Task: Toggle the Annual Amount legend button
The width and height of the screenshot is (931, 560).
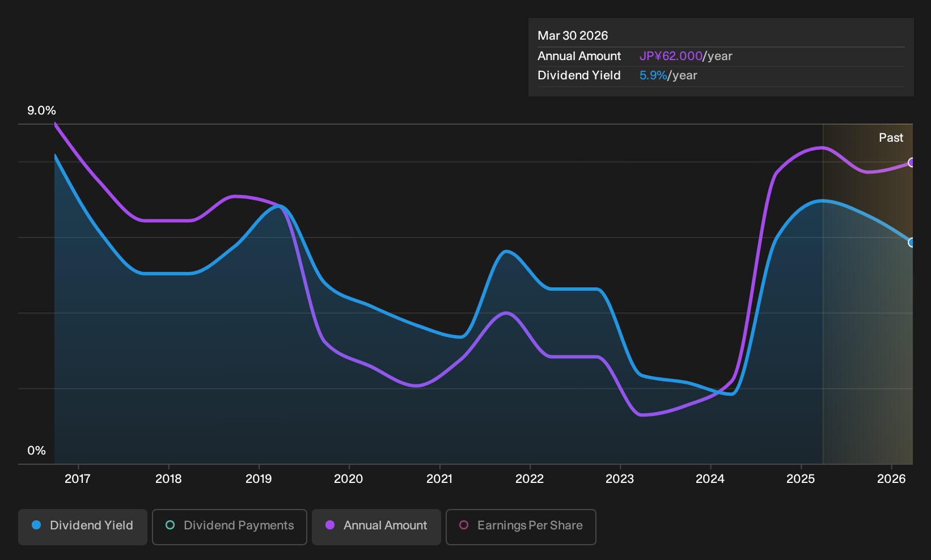Action: [x=376, y=527]
